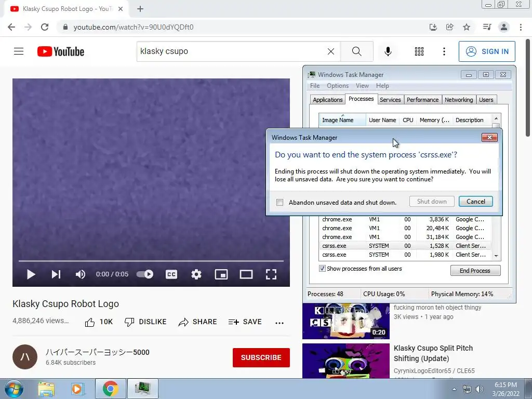Go to the YouTube home logo
Screen dimensions: 532x399
coord(61,51)
